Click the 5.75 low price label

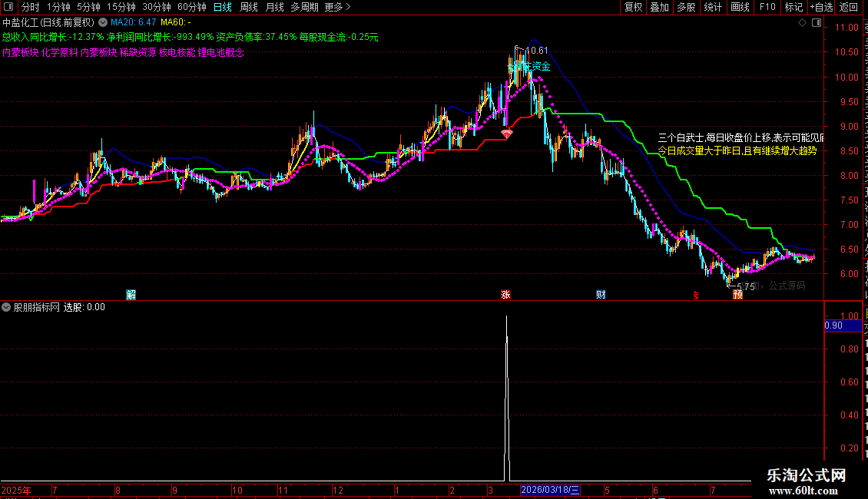pyautogui.click(x=746, y=286)
